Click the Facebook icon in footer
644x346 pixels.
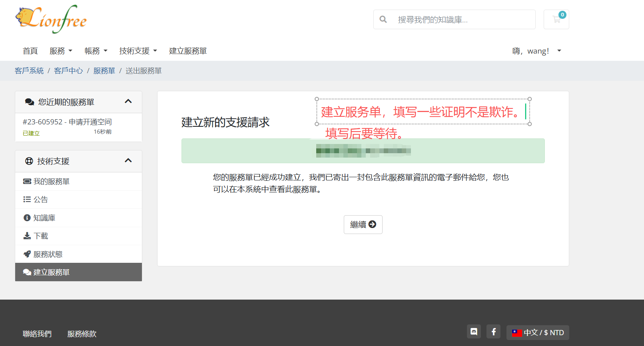tap(493, 332)
